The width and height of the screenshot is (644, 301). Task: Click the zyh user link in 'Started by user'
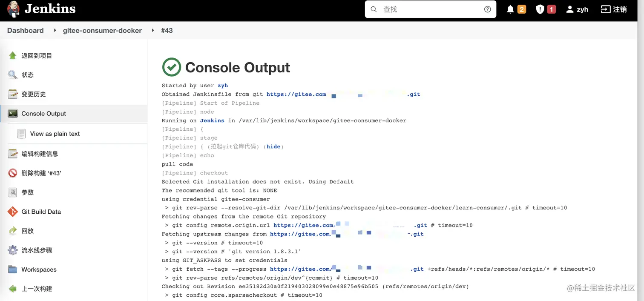(223, 86)
